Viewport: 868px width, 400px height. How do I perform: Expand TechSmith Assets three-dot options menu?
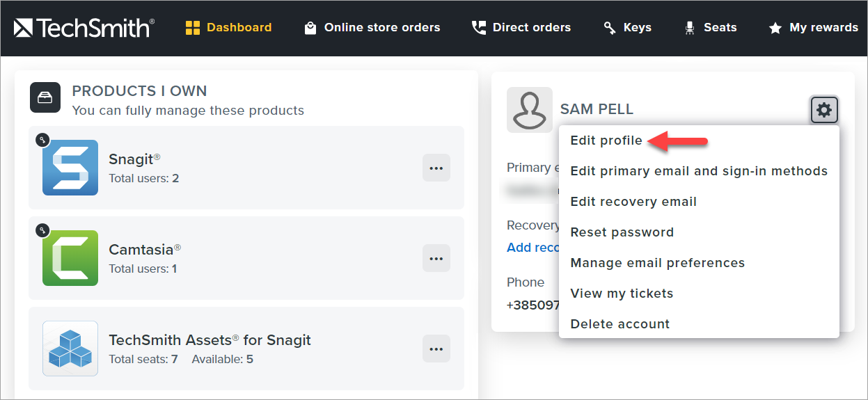[436, 349]
